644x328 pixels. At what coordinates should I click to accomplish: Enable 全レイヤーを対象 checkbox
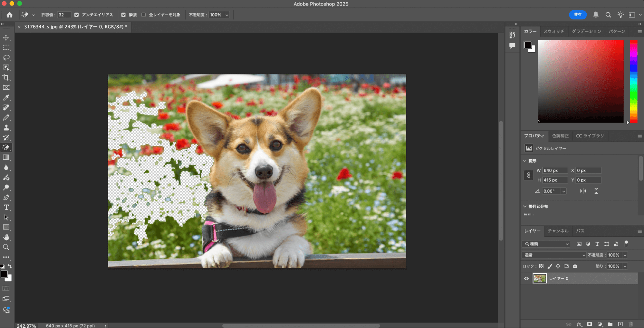144,15
